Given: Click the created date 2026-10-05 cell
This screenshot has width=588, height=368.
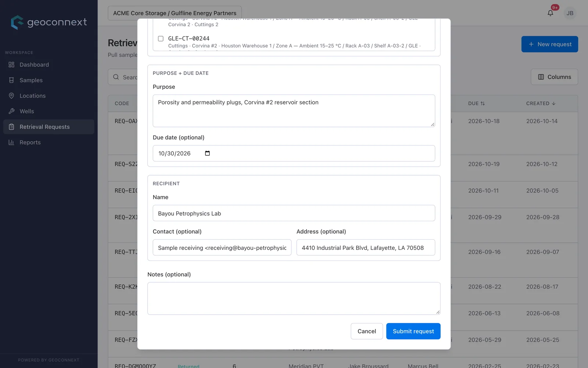Looking at the screenshot, I should pyautogui.click(x=542, y=191).
